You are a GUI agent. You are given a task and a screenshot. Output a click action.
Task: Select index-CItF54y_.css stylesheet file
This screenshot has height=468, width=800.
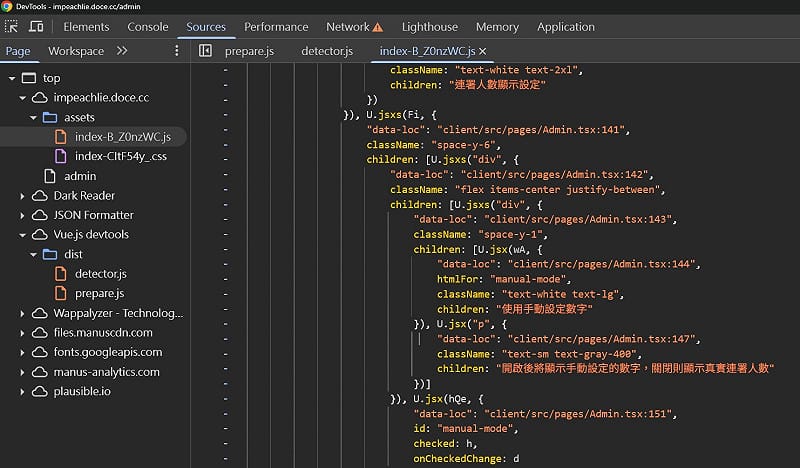[x=122, y=156]
